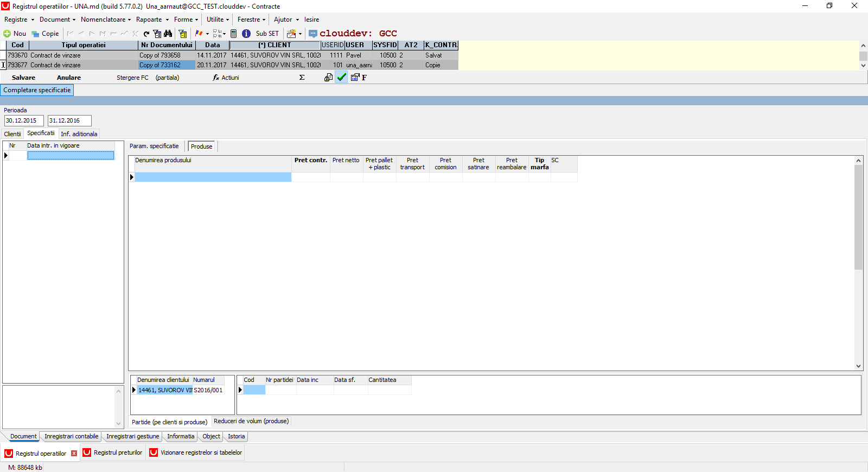Open dropdown arrow next to tools wand
Screen dimensions: 868x472
300,34
